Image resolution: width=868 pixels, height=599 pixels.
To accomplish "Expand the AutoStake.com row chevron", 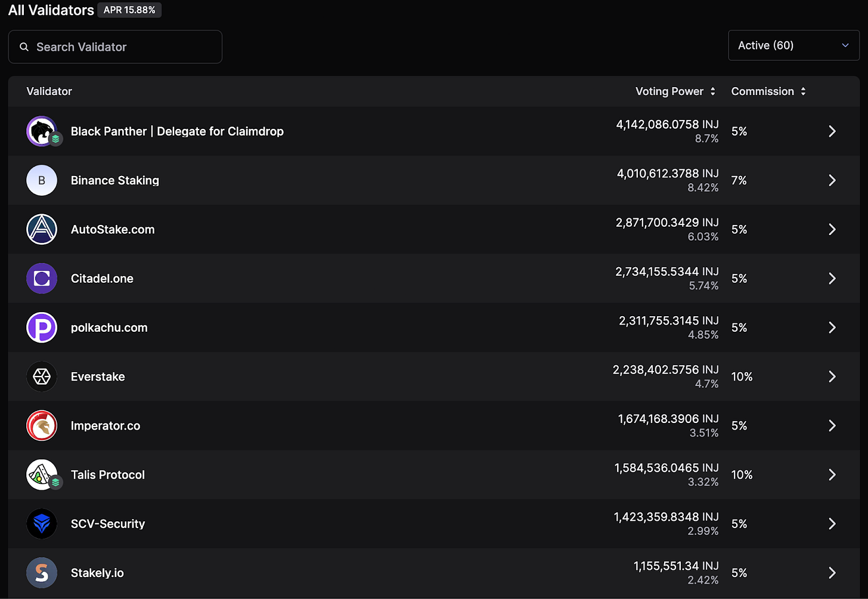I will click(832, 229).
